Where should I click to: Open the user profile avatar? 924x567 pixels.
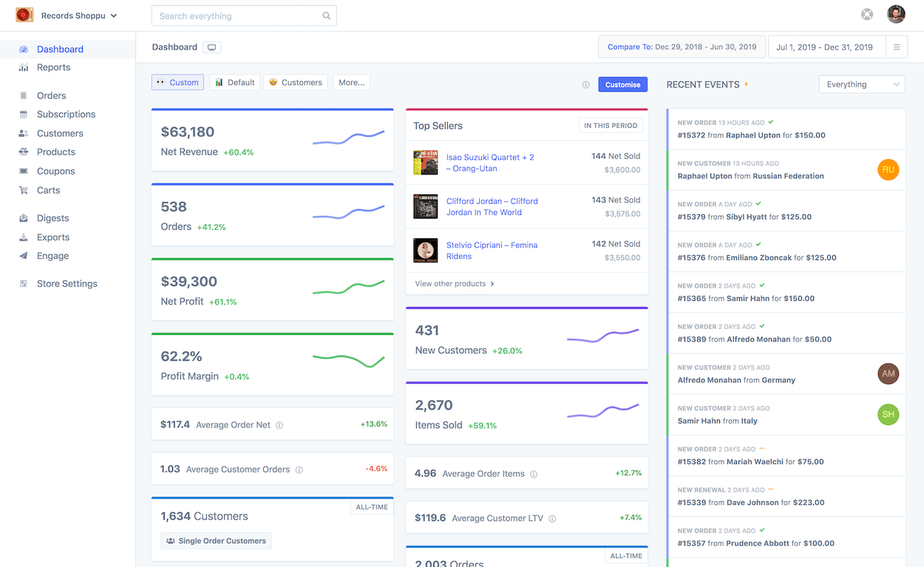[x=895, y=13]
